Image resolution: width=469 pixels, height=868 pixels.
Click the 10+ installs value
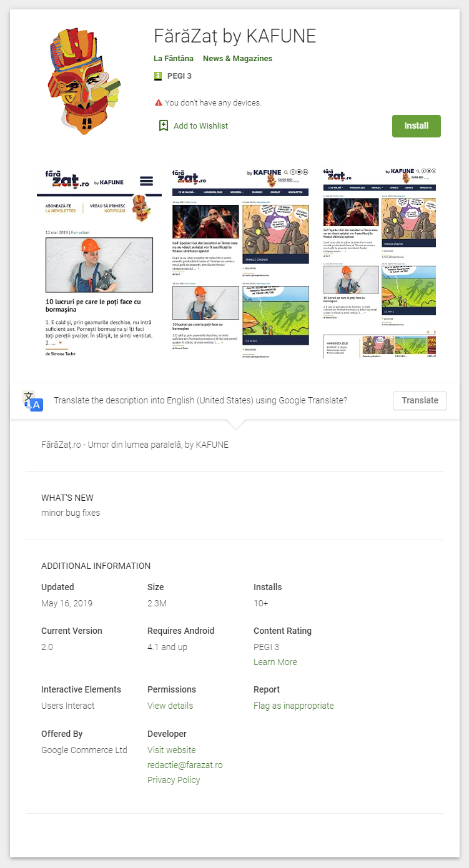coord(261,603)
